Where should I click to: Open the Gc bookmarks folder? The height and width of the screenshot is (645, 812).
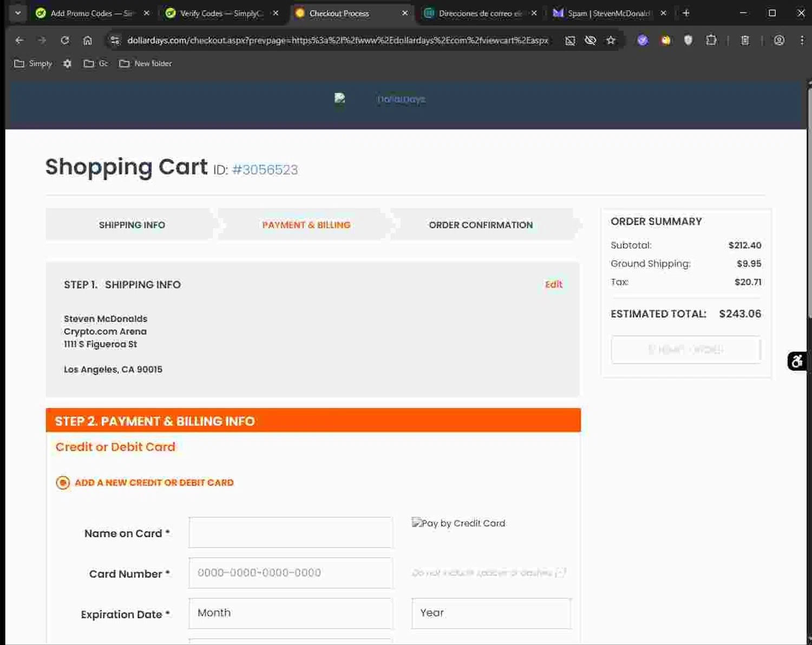point(96,63)
